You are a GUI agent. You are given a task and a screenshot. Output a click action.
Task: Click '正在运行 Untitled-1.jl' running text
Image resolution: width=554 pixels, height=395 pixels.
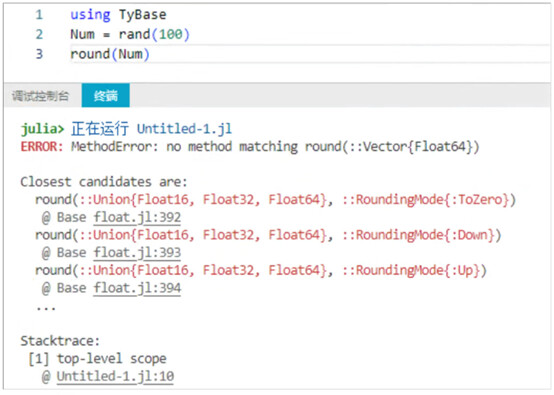(152, 129)
